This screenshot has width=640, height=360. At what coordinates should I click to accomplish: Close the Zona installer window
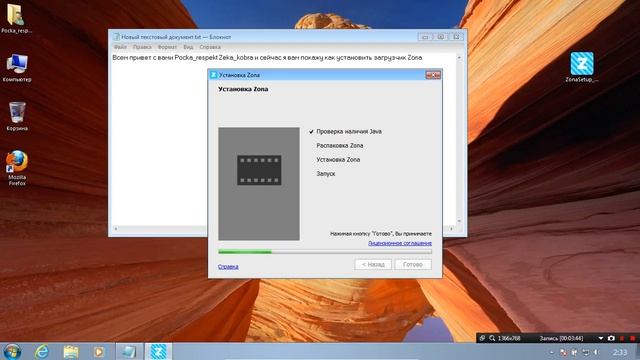pos(433,75)
